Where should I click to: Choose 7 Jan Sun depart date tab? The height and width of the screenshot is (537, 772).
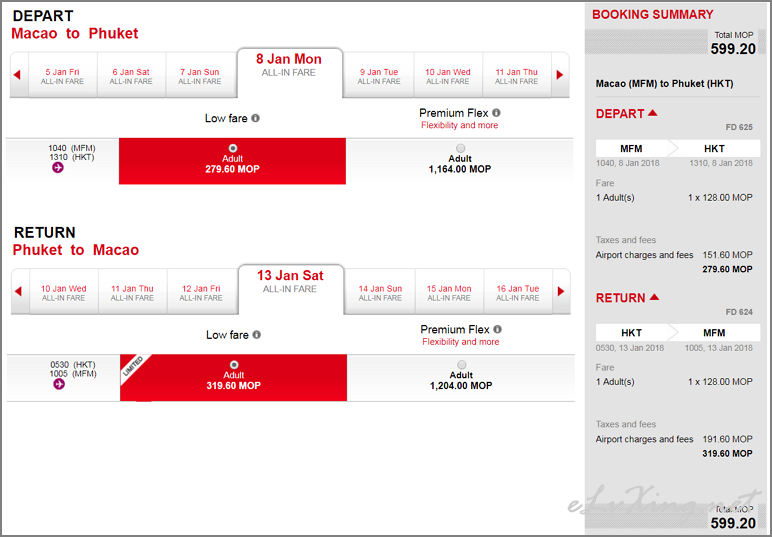tap(200, 76)
